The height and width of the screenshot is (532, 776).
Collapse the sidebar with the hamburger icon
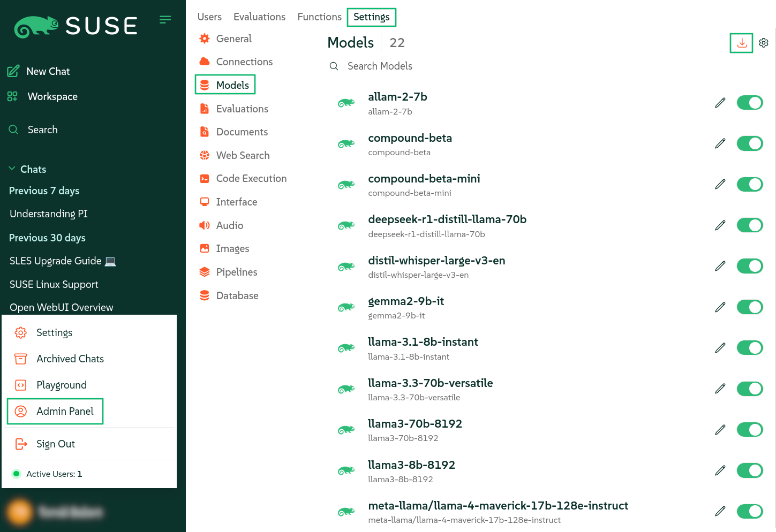click(165, 20)
